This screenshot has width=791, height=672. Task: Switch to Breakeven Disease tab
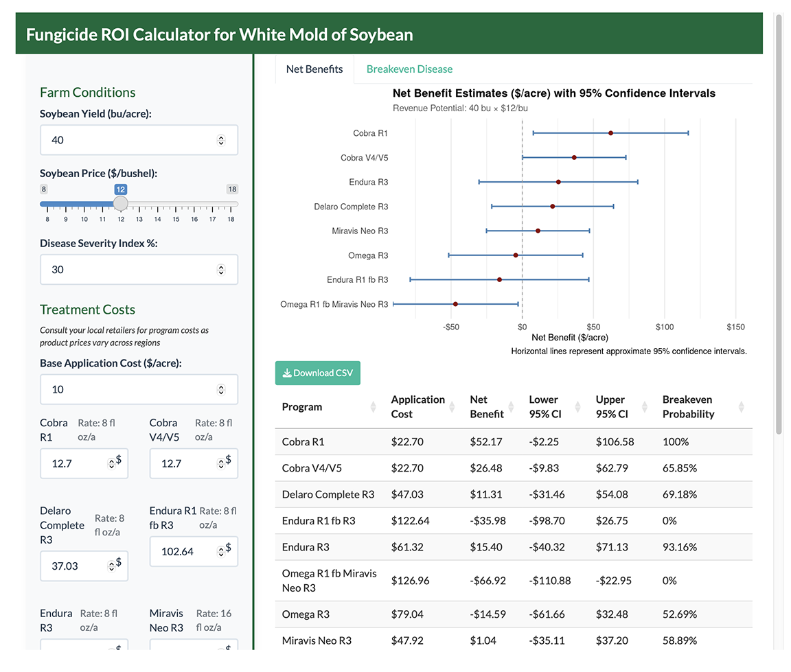(x=410, y=69)
